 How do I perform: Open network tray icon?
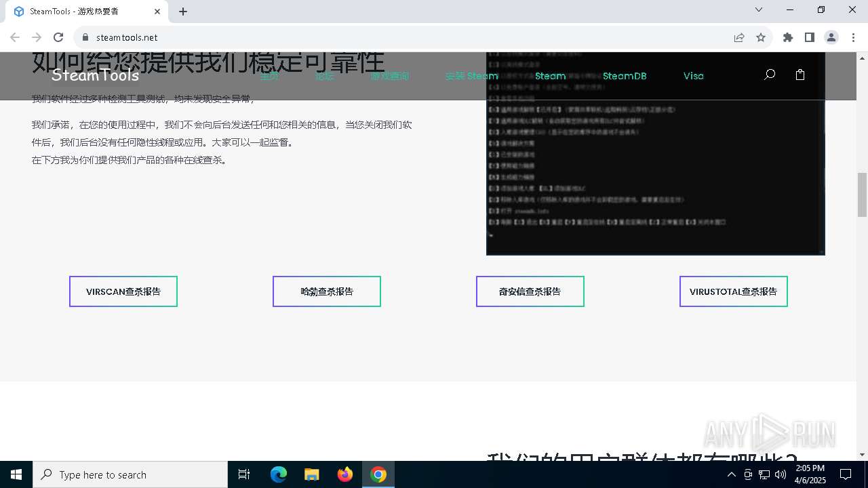tap(764, 474)
